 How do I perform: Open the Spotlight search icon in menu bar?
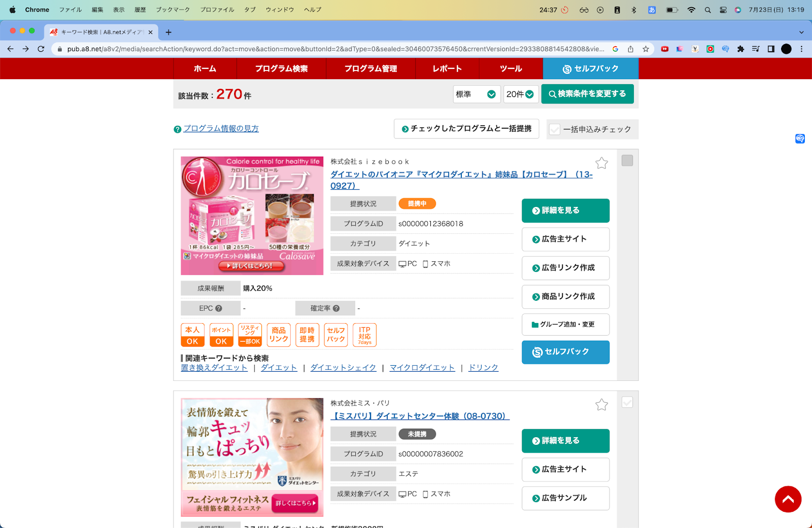[707, 10]
